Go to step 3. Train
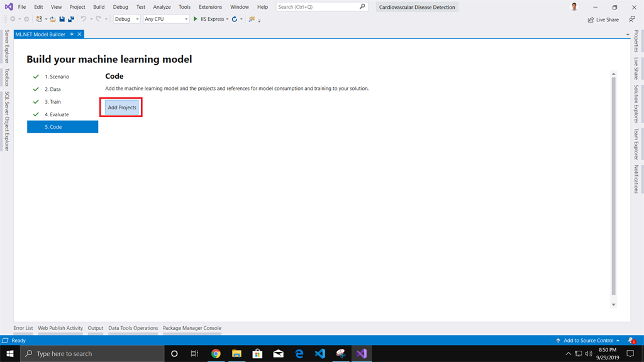 pos(53,101)
